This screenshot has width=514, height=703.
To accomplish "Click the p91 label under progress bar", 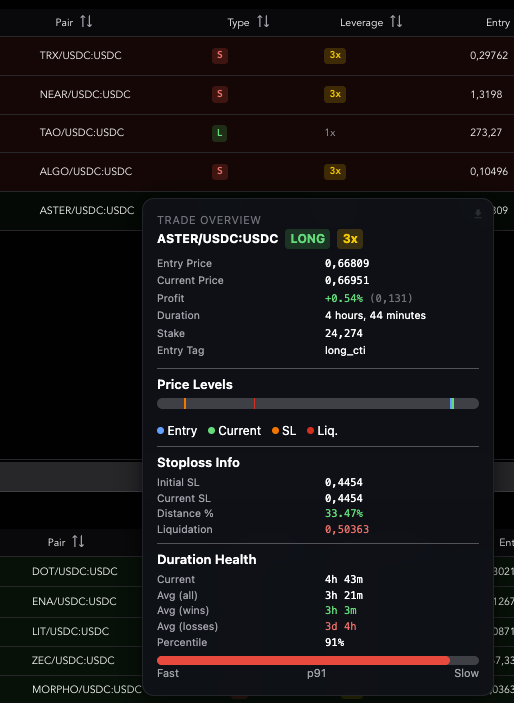I will pos(316,673).
